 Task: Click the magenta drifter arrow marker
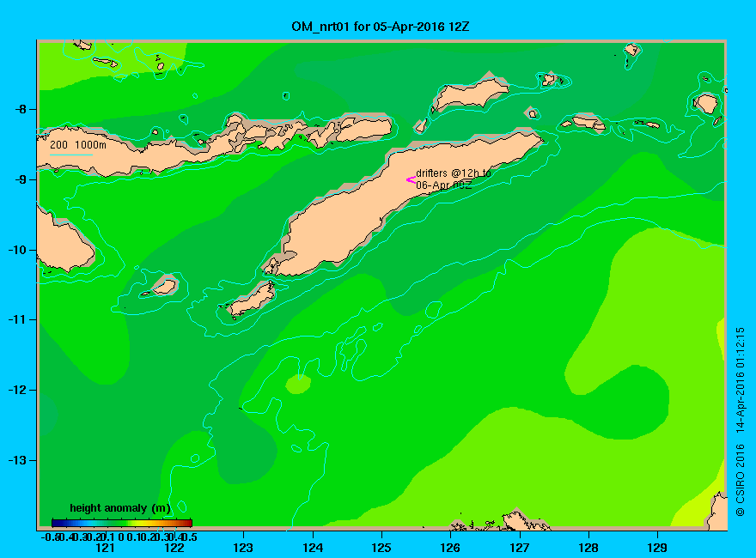411,179
